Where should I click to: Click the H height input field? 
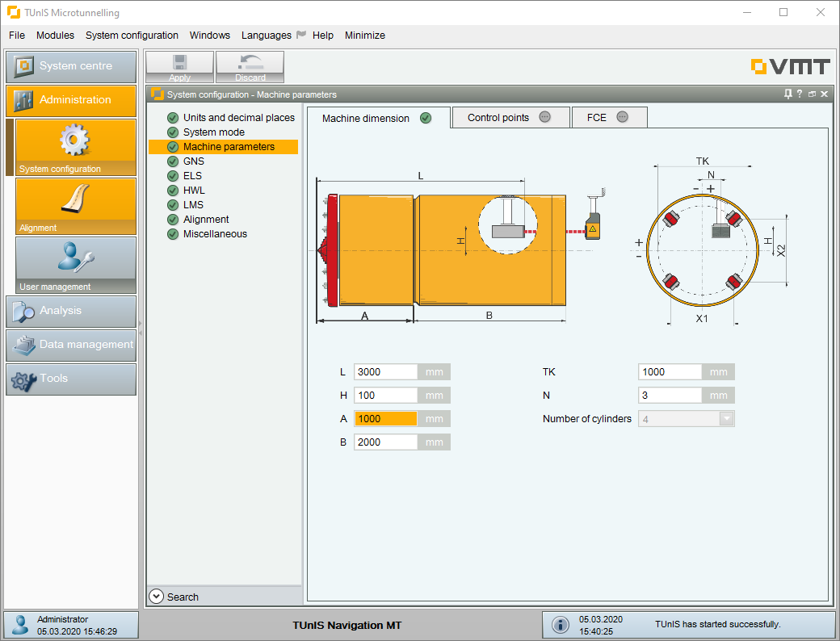(x=385, y=396)
